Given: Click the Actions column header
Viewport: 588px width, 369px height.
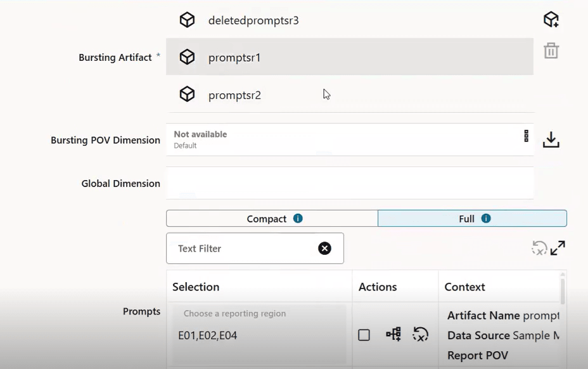Looking at the screenshot, I should [378, 287].
